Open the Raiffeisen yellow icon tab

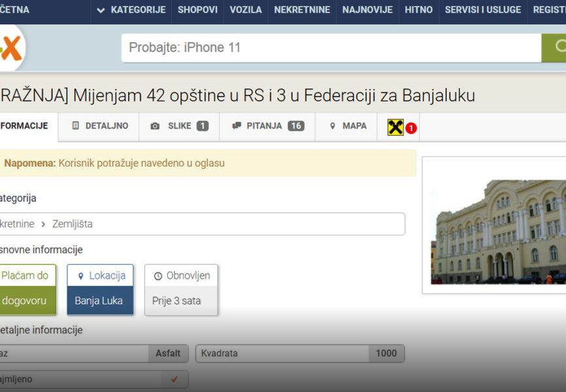coord(395,127)
